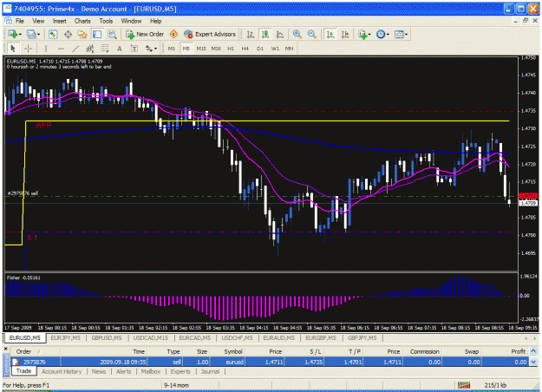The image size is (542, 392).
Task: Show the Market Watch window icon
Action: point(53,34)
